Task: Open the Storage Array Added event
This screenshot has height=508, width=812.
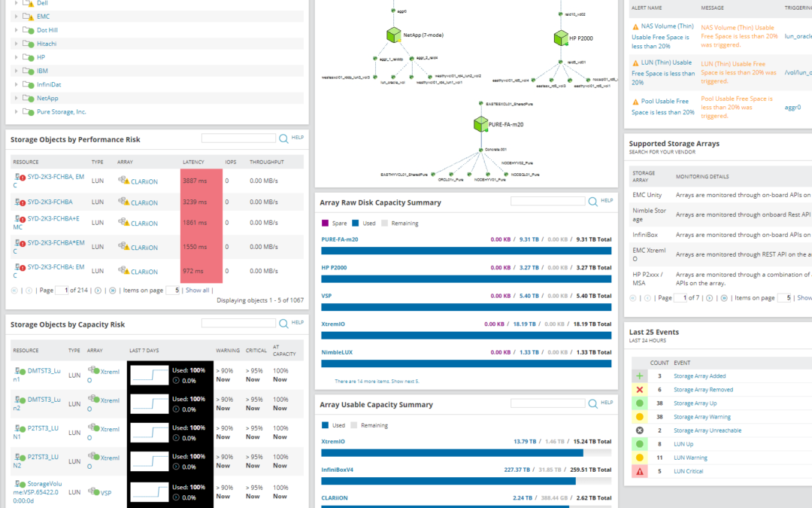Action: [700, 376]
